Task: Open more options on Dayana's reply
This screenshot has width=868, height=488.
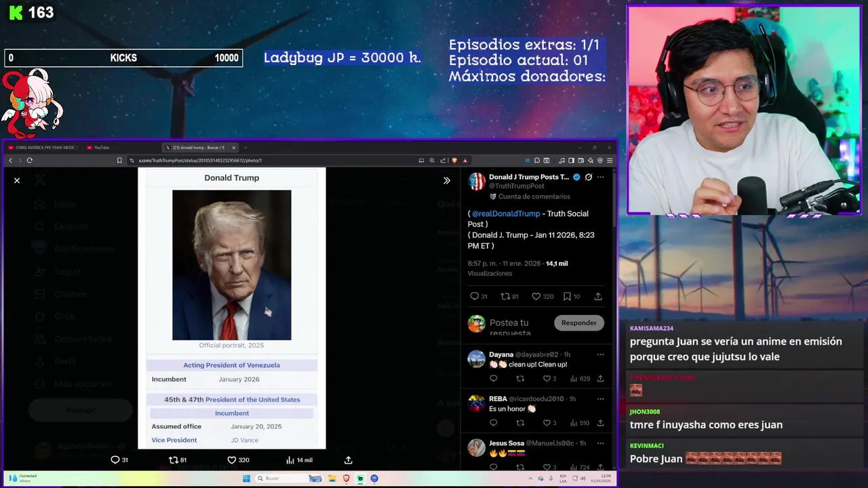Action: pos(600,354)
